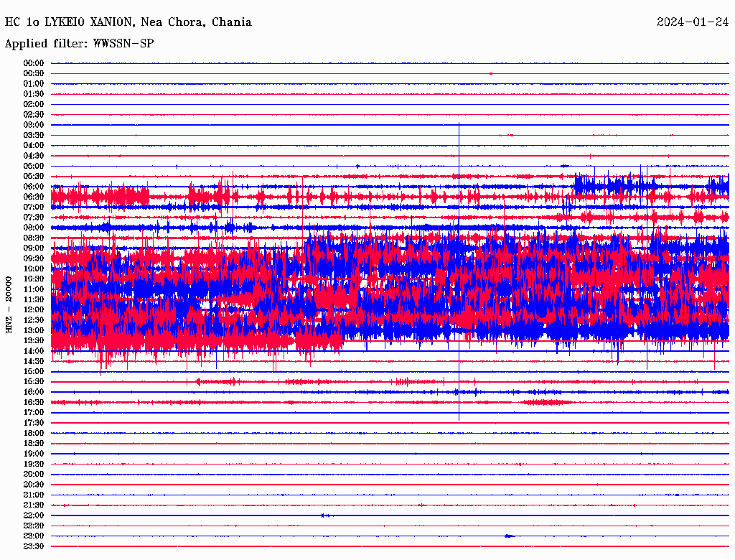This screenshot has height=560, width=735.
Task: Select the 08:30 time label
Action: tap(34, 238)
